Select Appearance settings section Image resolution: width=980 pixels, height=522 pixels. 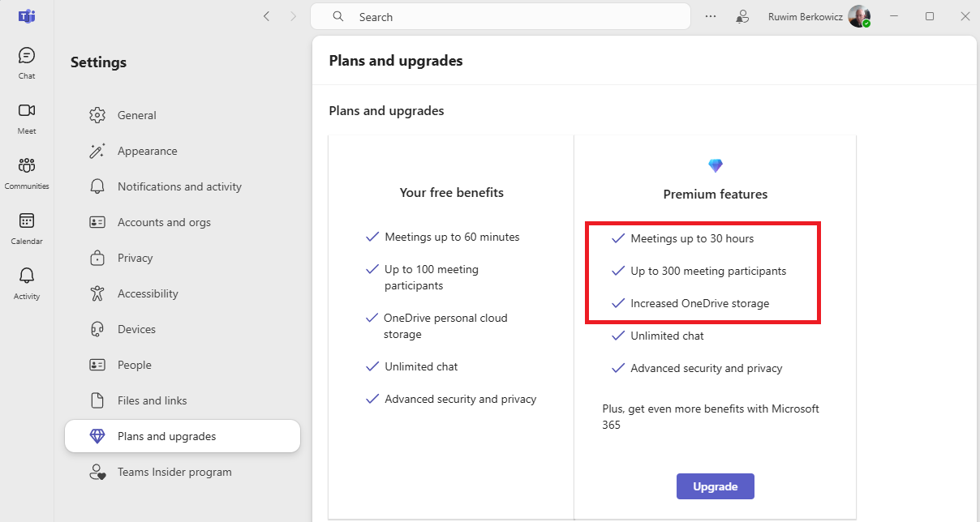tap(147, 151)
